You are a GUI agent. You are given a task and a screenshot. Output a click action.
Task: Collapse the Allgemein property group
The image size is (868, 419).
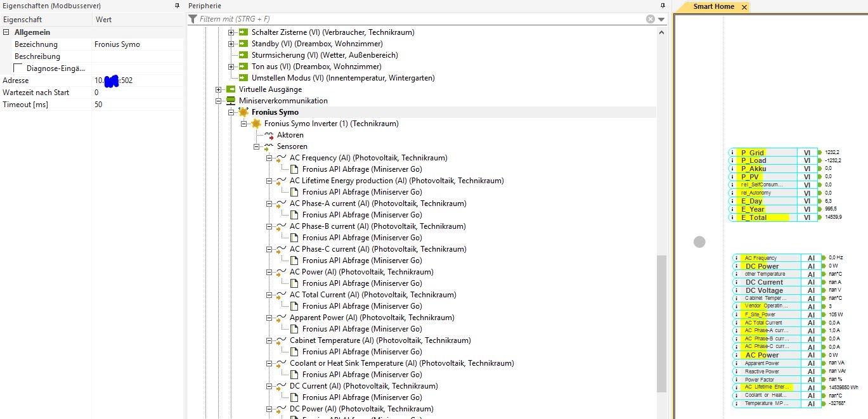coord(6,32)
